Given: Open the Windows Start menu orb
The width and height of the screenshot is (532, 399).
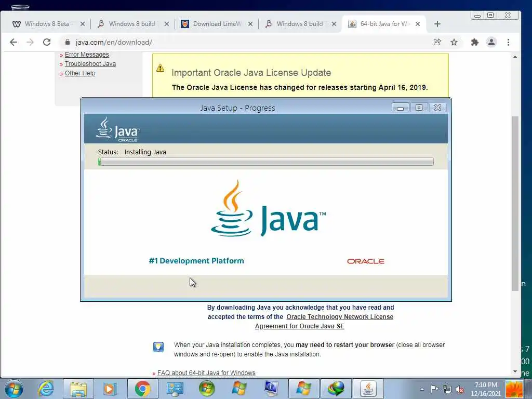Looking at the screenshot, I should [x=14, y=389].
